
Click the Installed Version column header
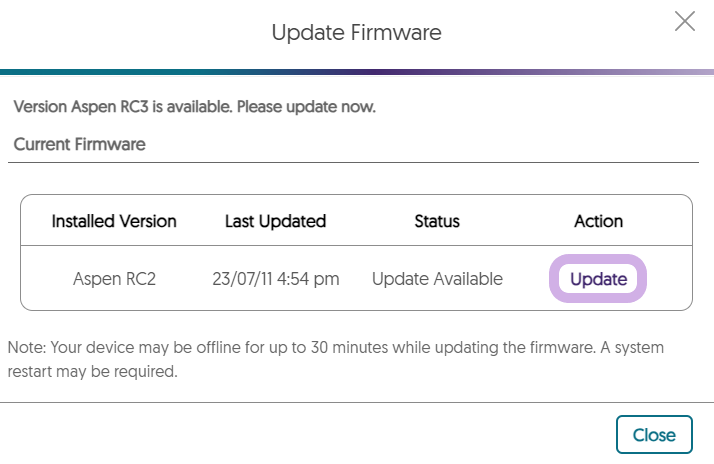pos(114,221)
